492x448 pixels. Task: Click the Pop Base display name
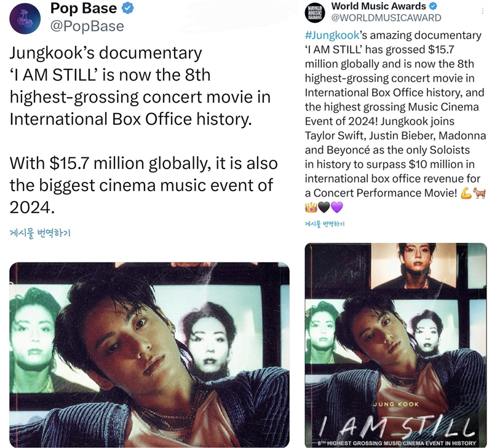pyautogui.click(x=84, y=8)
